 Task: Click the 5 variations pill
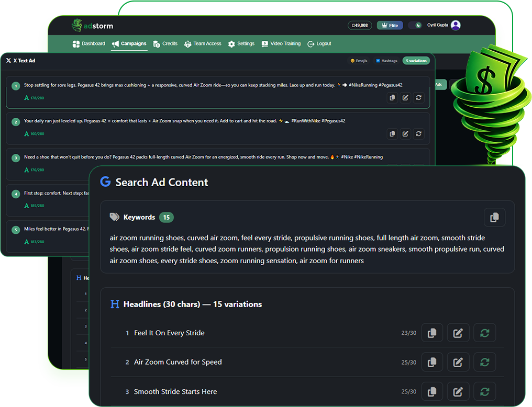point(416,61)
